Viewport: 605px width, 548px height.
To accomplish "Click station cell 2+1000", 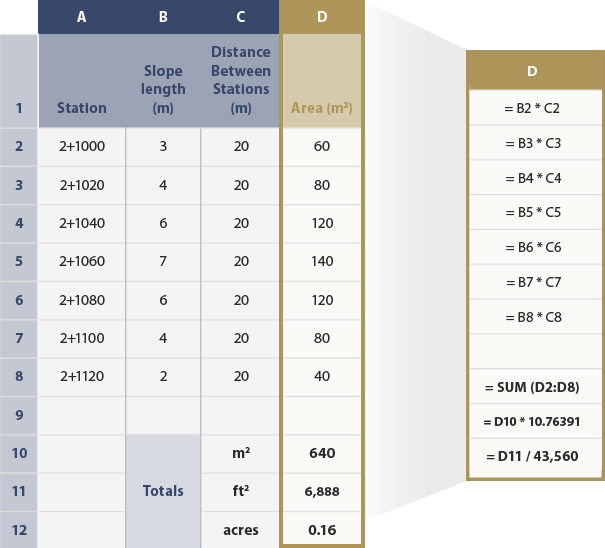I will 82,147.
